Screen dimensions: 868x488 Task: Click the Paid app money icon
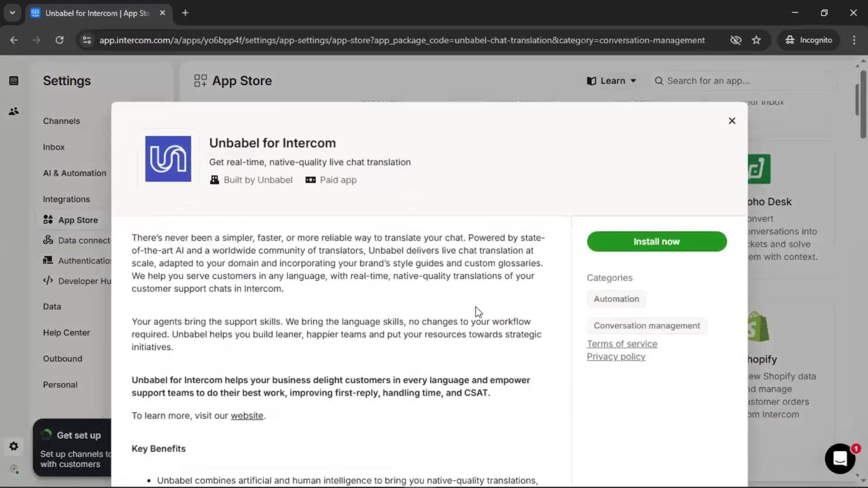click(311, 180)
